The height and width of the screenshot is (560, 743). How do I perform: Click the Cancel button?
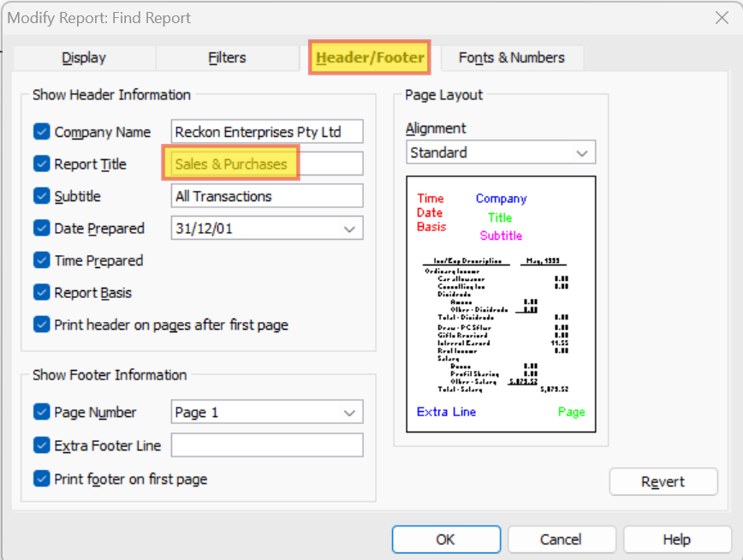562,539
